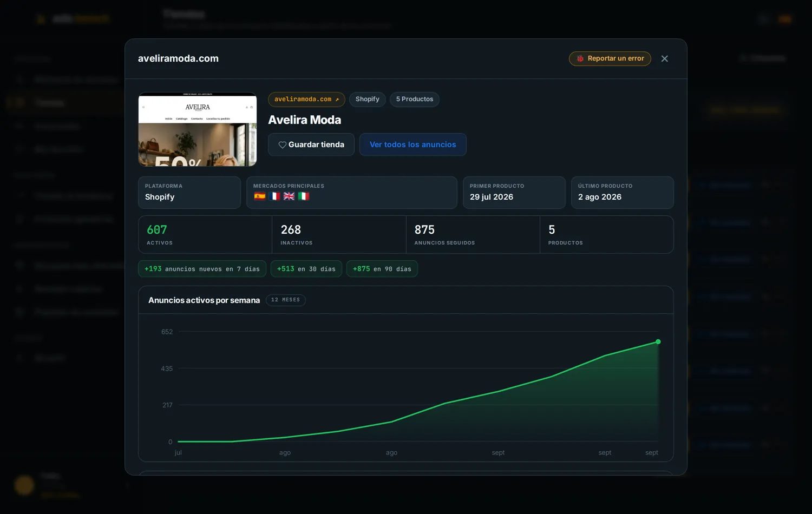Open 'Ver todos los anuncios'
This screenshot has width=812, height=514.
pos(412,144)
